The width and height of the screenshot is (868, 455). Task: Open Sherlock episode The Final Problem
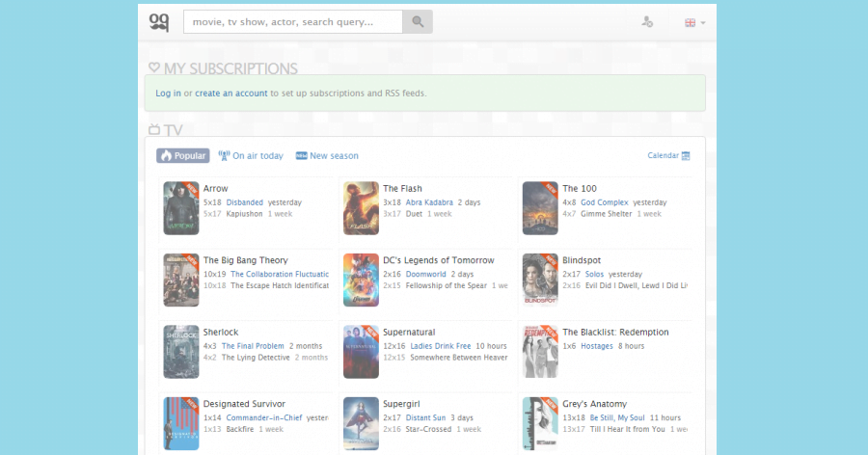click(x=253, y=346)
